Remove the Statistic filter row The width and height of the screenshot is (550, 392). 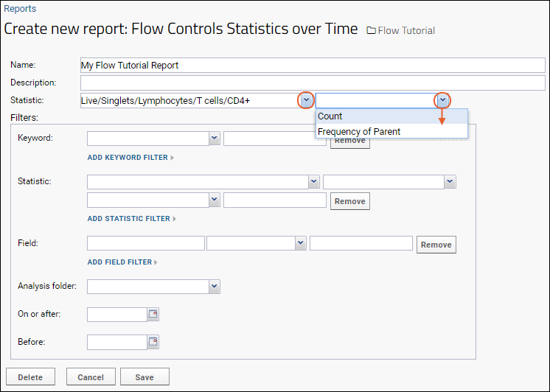coord(350,201)
